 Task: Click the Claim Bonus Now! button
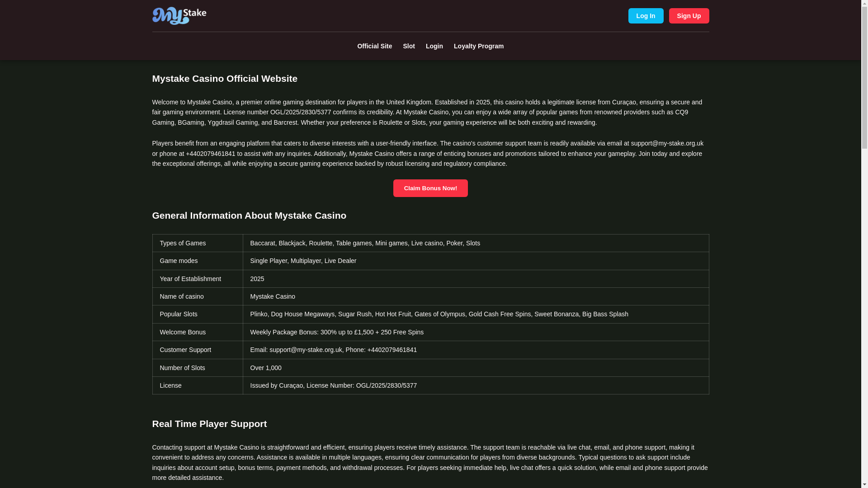pyautogui.click(x=430, y=188)
